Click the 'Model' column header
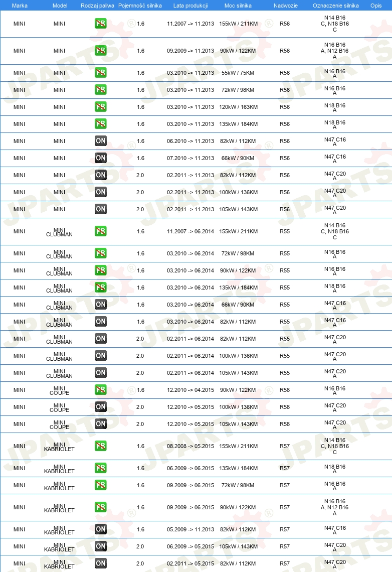The image size is (392, 572). 60,6
